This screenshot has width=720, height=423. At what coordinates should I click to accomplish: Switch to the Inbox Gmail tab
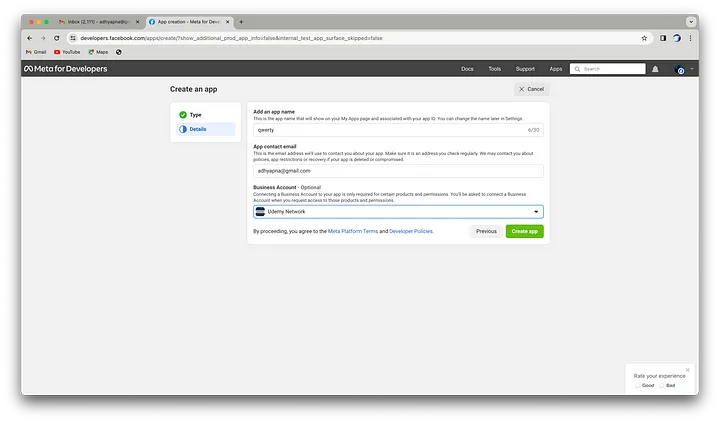tap(98, 22)
